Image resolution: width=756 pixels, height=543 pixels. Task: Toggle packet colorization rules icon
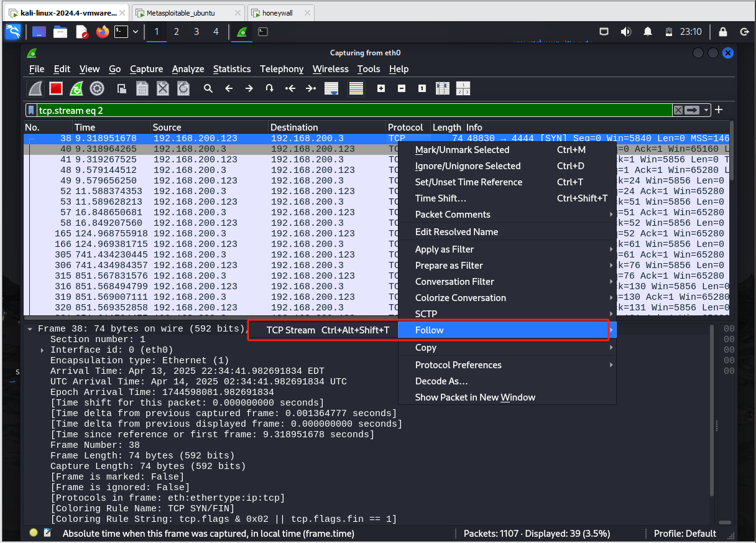[x=356, y=88]
